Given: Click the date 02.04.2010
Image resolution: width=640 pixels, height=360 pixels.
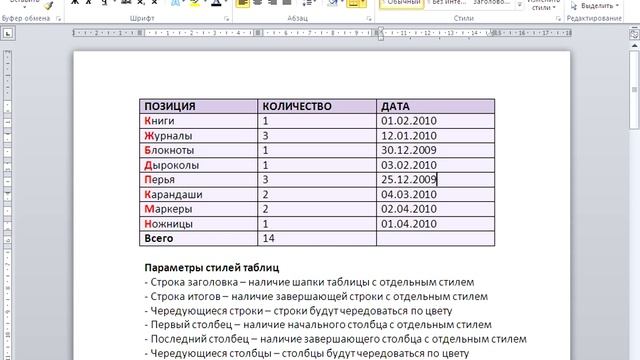Looking at the screenshot, I should pos(409,209).
